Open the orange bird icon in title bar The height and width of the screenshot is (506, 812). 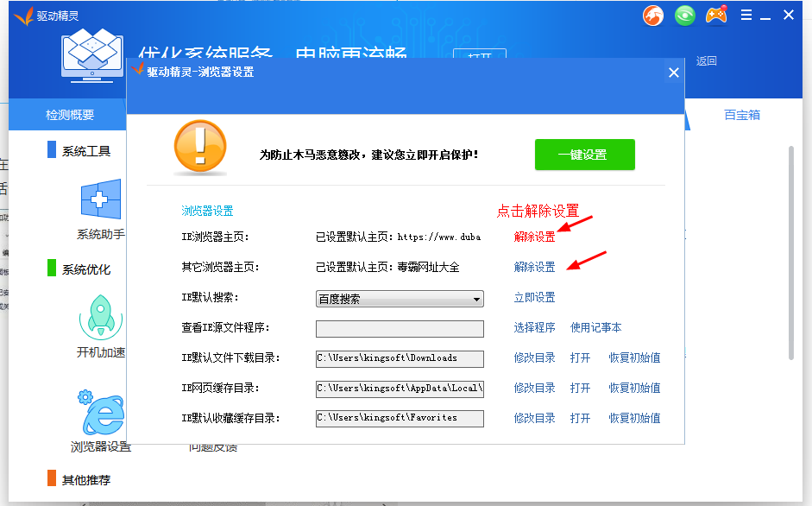[653, 16]
